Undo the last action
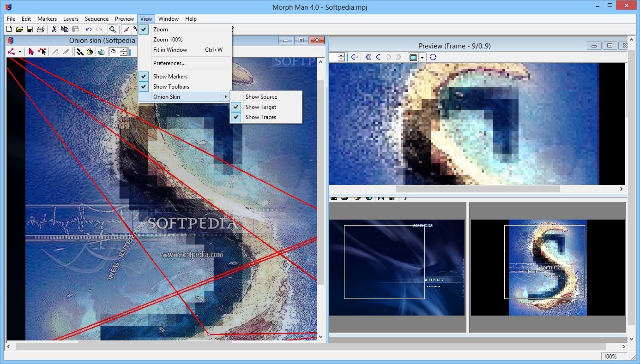 pyautogui.click(x=88, y=29)
